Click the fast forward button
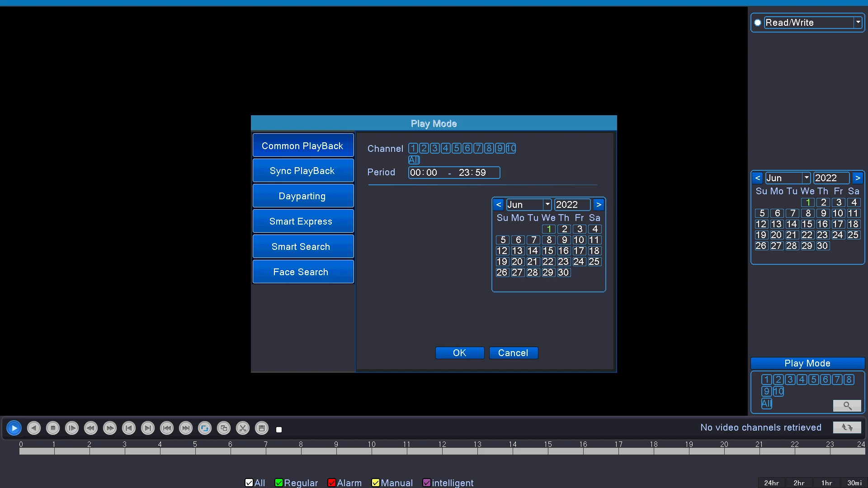Viewport: 868px width, 488px height. pyautogui.click(x=110, y=428)
